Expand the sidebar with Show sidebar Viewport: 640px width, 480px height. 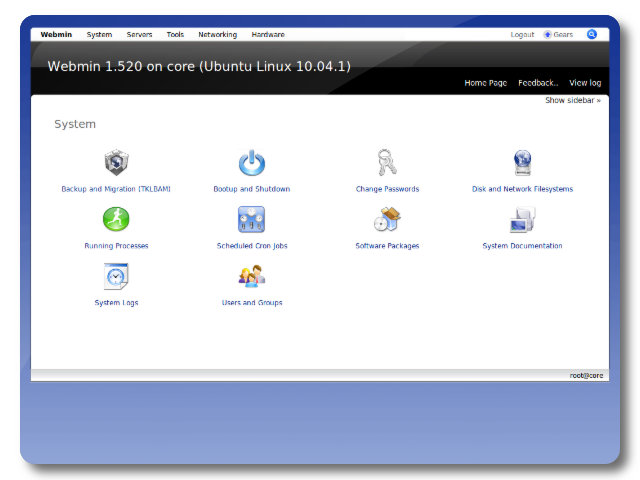(x=573, y=100)
